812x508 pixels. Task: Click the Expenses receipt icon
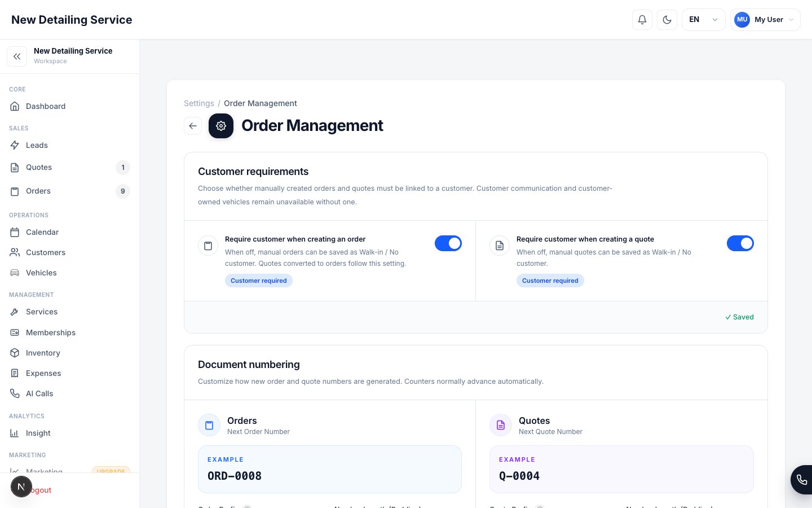click(15, 373)
